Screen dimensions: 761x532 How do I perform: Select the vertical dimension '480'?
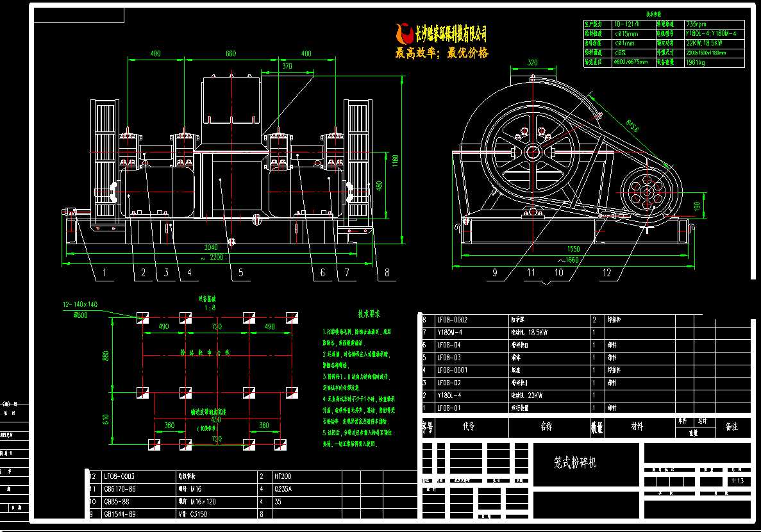tap(380, 186)
